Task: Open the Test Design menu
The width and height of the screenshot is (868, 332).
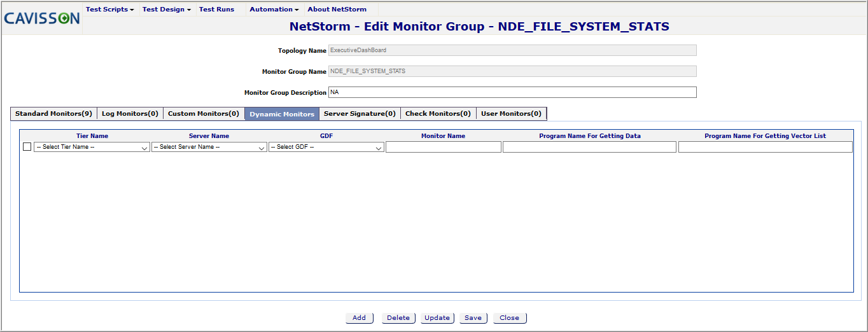Action: [x=166, y=10]
